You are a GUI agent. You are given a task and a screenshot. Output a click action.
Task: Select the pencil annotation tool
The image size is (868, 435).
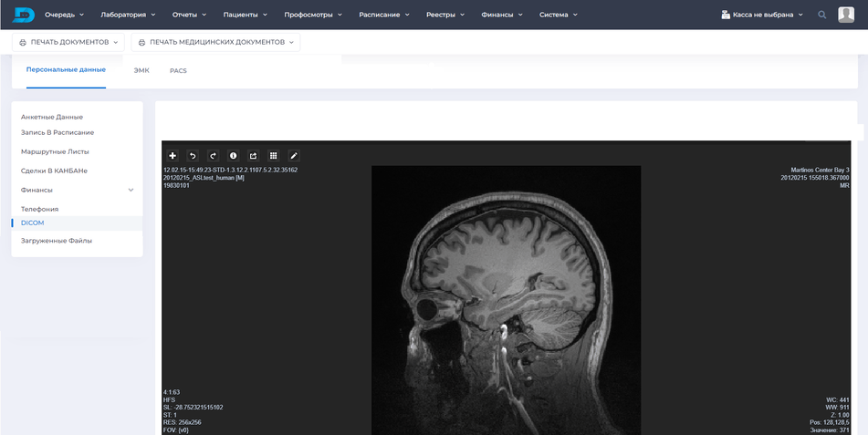(294, 156)
